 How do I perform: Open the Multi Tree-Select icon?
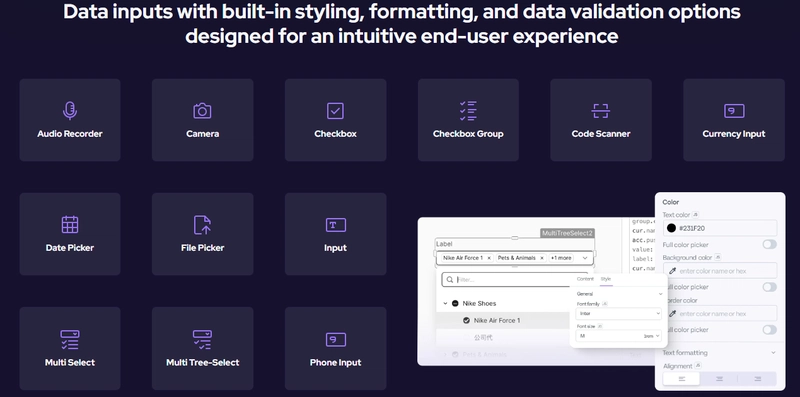click(203, 339)
